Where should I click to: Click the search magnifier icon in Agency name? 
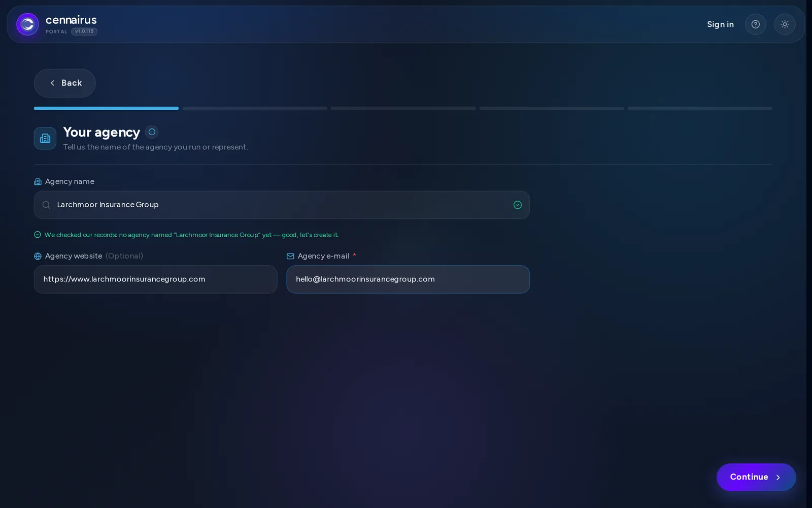(46, 205)
